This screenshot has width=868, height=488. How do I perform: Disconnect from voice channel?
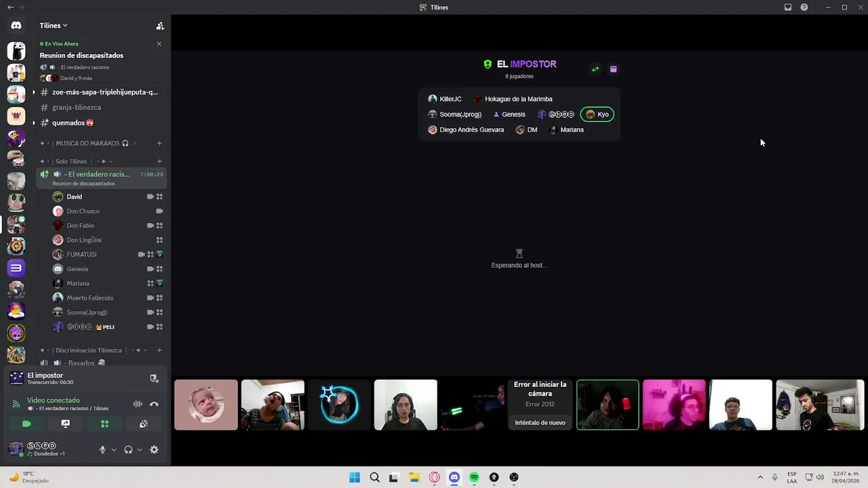[x=154, y=404]
